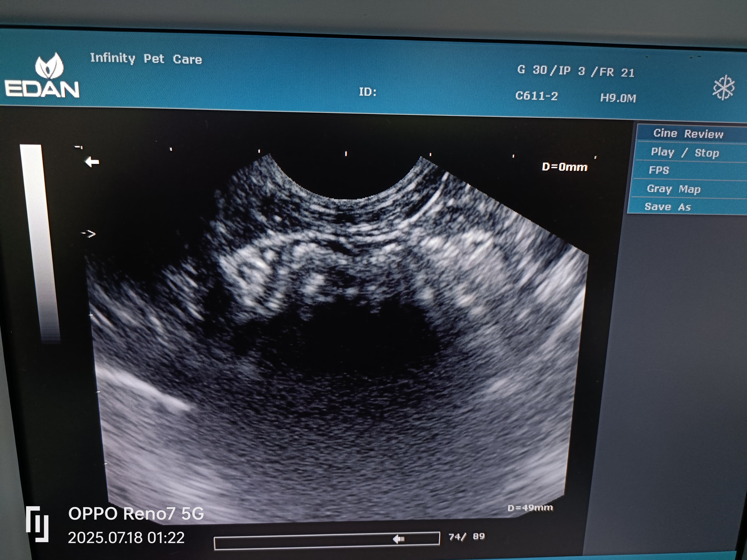Viewport: 747px width, 560px height.
Task: Click the EDAN leaf logo
Action: [x=50, y=66]
